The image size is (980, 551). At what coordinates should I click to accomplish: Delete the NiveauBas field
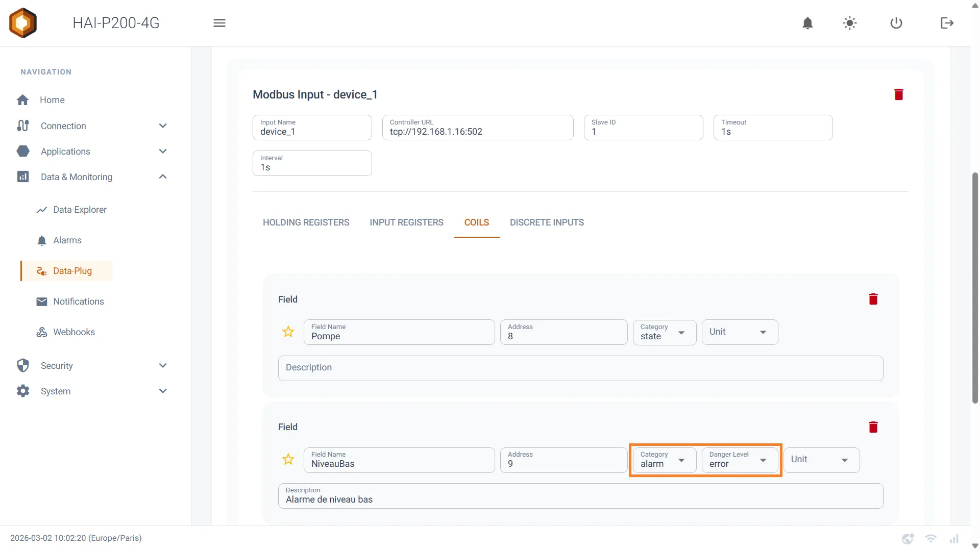(x=873, y=427)
